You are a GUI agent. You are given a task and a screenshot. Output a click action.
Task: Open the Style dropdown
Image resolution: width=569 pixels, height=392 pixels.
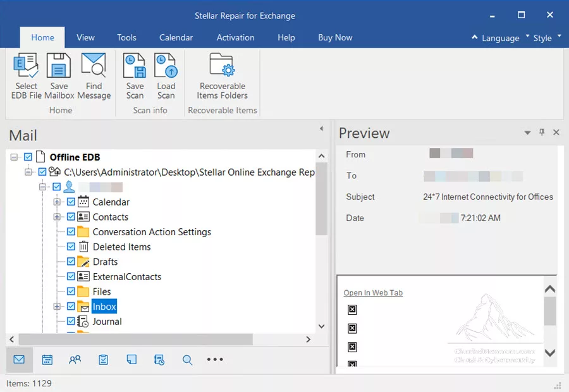(x=548, y=38)
